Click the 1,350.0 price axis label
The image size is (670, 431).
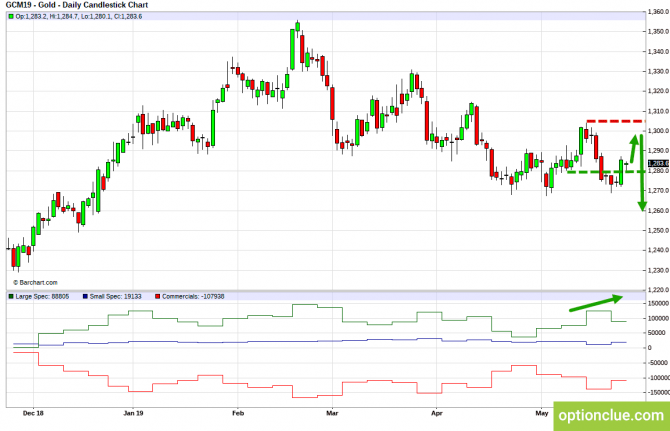pyautogui.click(x=658, y=32)
